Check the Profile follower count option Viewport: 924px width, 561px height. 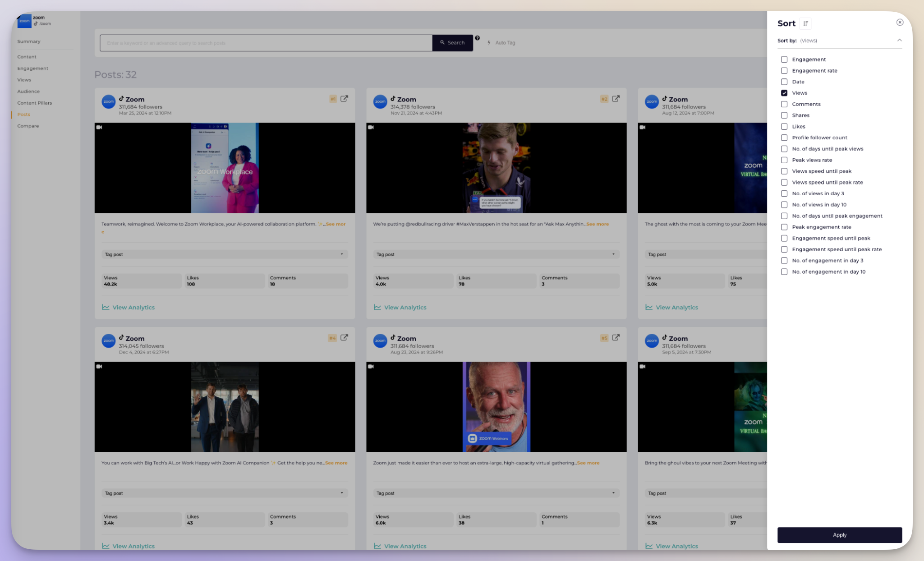coord(784,138)
